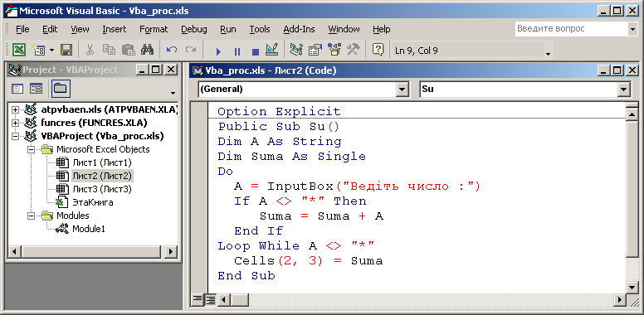Toggle Design Mode icon

272,50
